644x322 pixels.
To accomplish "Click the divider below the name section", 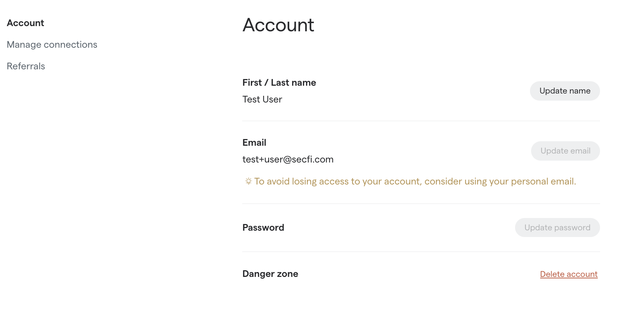I will (x=420, y=121).
